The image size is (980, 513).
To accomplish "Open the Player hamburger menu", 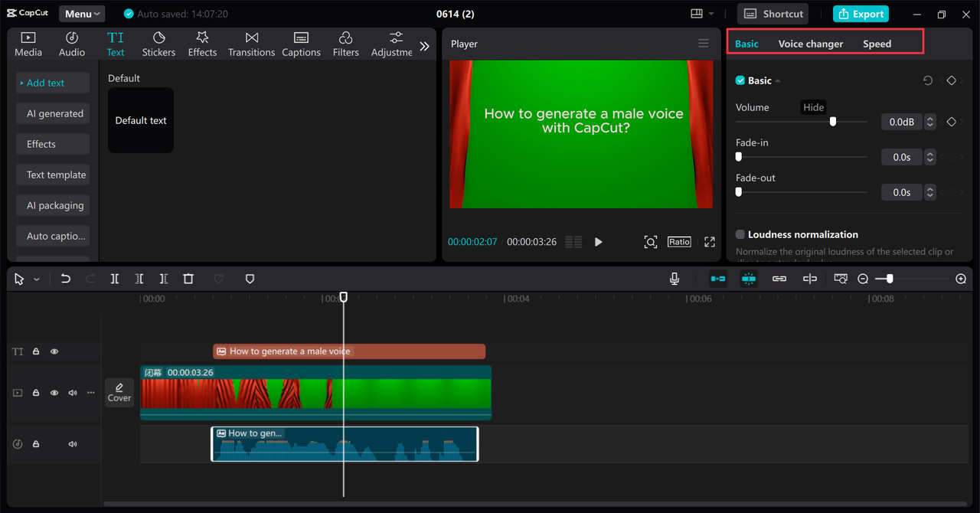I will point(704,44).
